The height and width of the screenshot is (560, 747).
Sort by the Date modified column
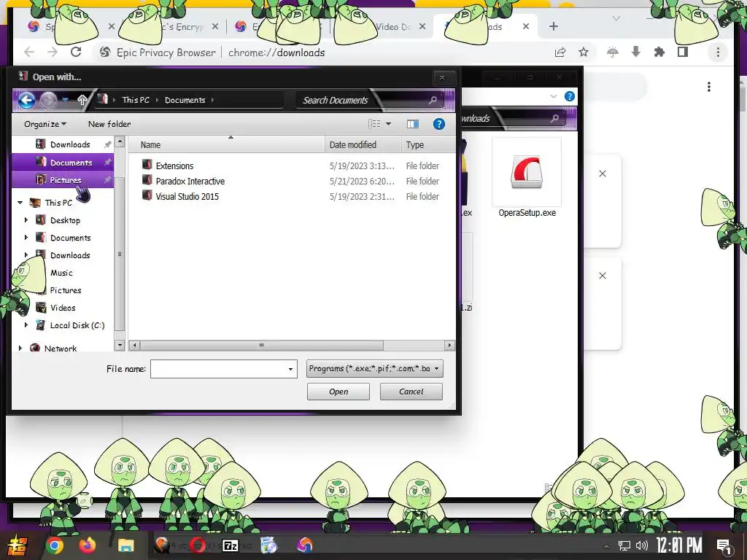363,145
